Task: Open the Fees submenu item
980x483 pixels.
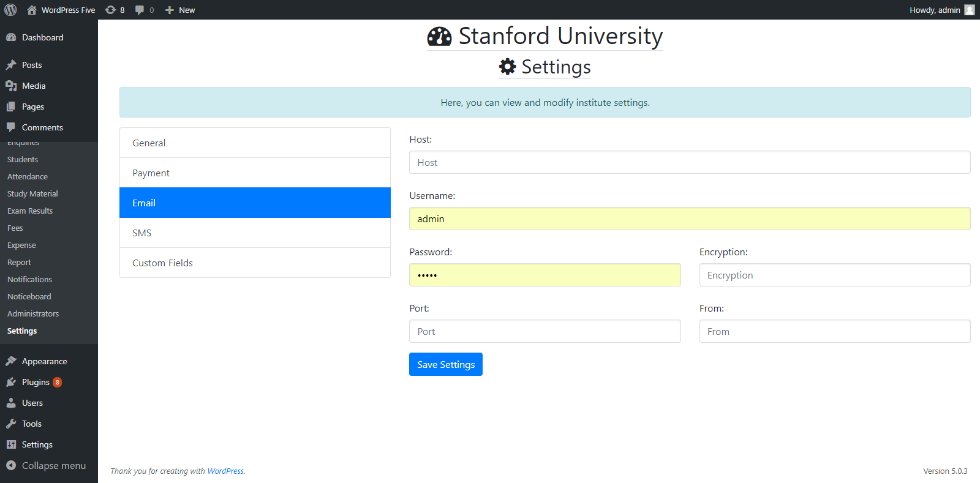Action: coord(15,228)
